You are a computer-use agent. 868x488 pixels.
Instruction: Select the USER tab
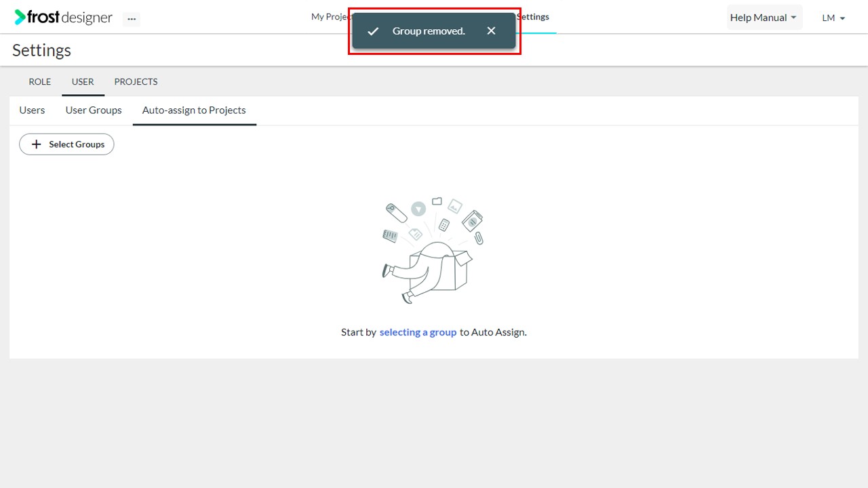(x=83, y=82)
